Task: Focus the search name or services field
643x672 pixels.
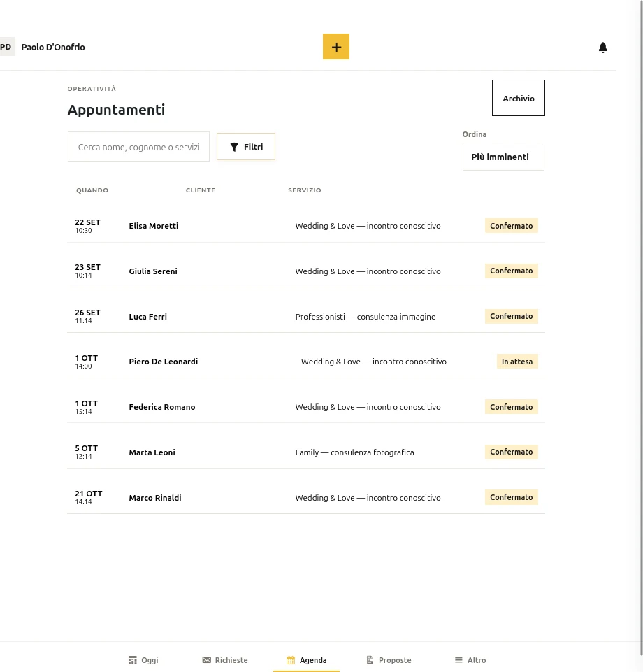Action: 139,147
